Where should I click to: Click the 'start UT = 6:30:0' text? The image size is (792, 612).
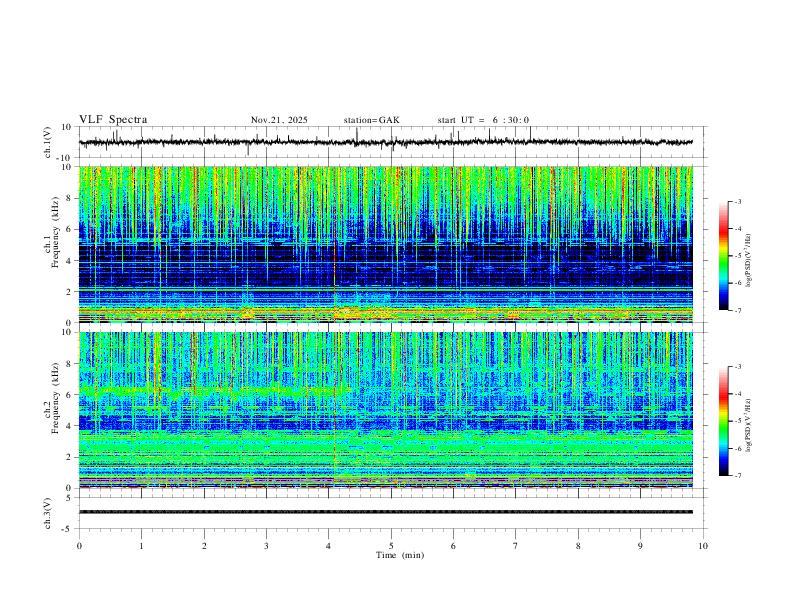click(483, 120)
